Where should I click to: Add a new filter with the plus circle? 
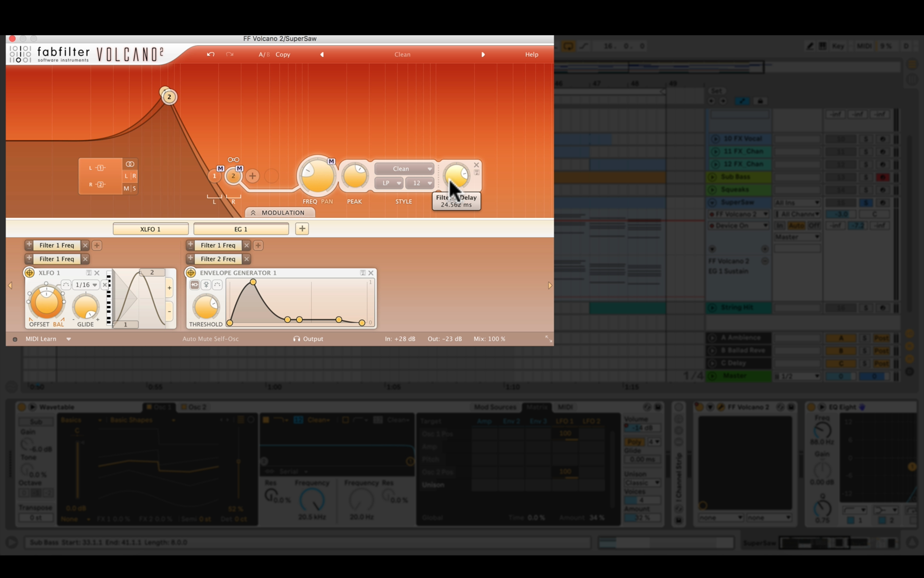pos(252,176)
